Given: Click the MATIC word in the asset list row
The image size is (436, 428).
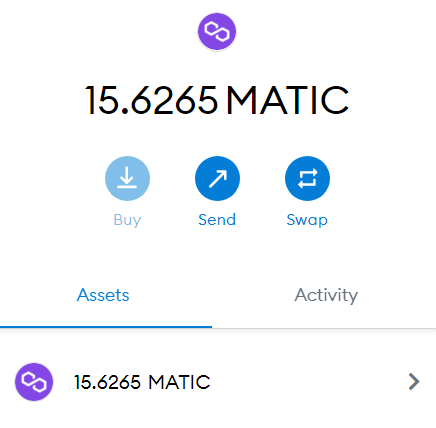Looking at the screenshot, I should (x=179, y=382).
